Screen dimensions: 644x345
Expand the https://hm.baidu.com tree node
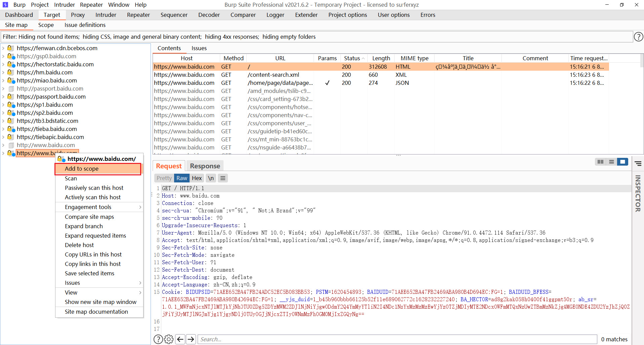pyautogui.click(x=3, y=72)
